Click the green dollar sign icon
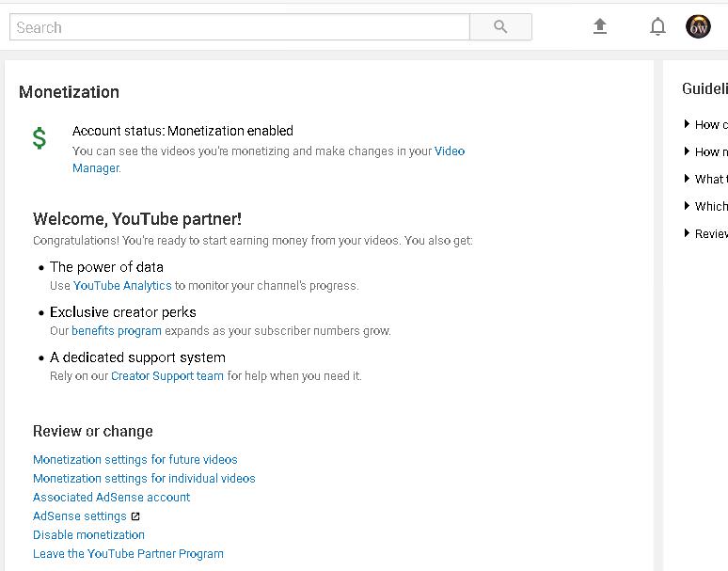This screenshot has height=571, width=728. pyautogui.click(x=40, y=138)
